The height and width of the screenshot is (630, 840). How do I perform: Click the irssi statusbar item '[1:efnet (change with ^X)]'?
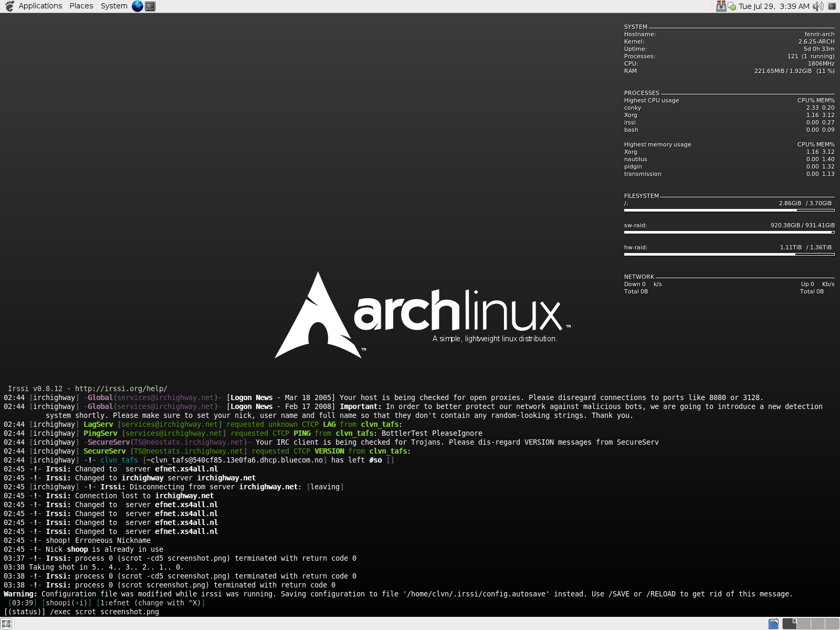click(151, 603)
